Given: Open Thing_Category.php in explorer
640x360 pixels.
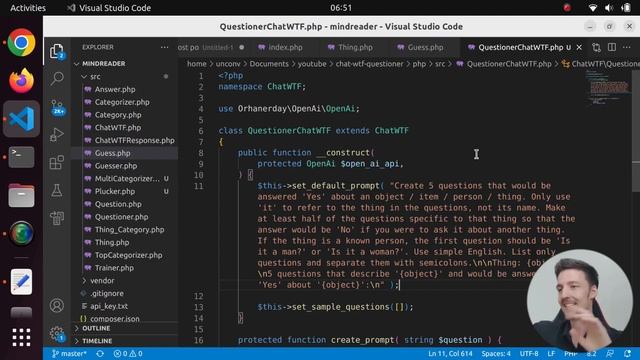Looking at the screenshot, I should [x=129, y=230].
